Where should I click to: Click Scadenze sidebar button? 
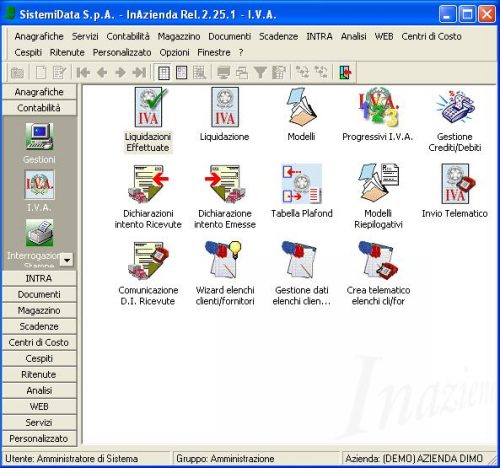(39, 326)
